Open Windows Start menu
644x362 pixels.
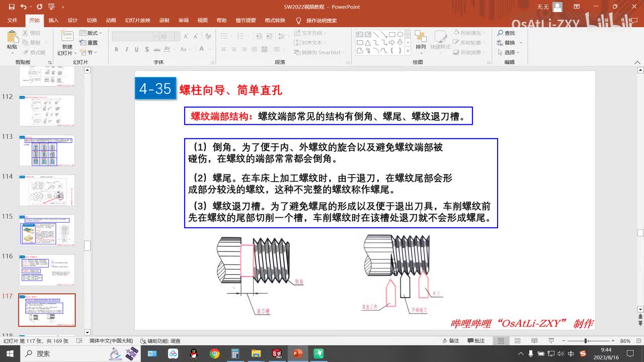click(10, 353)
